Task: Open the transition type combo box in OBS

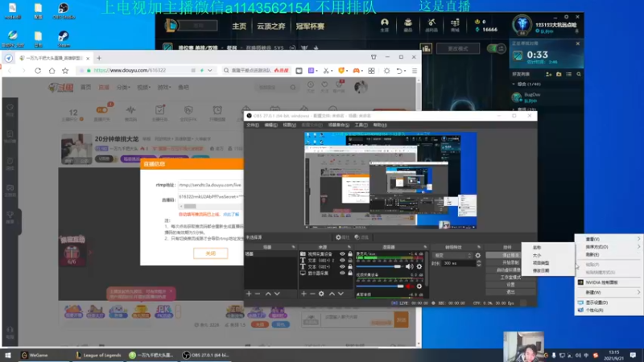Action: coord(452,255)
